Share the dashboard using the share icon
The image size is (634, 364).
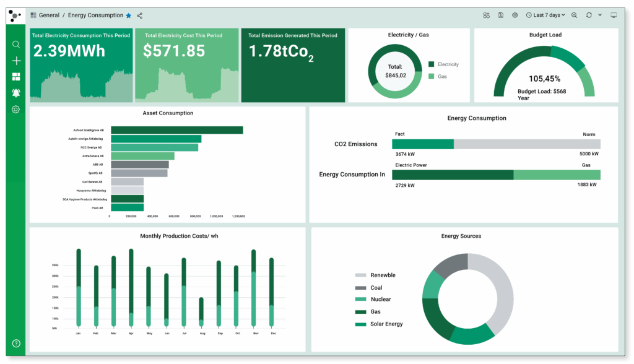tap(139, 15)
